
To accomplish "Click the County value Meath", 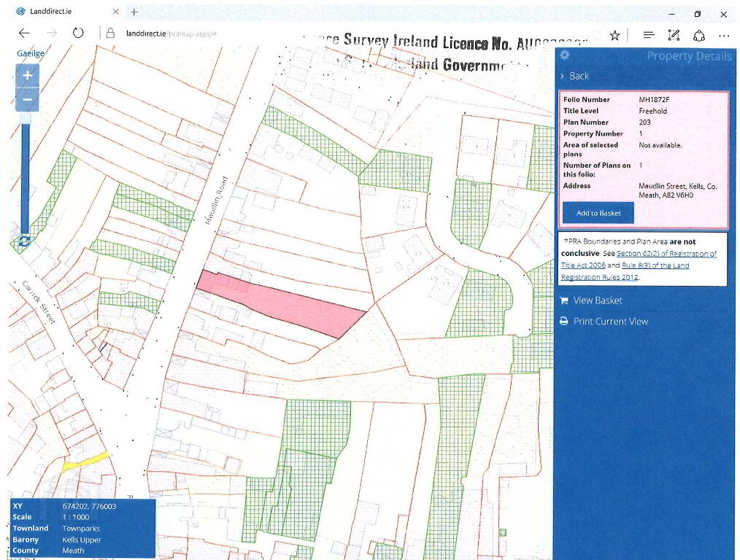I will [73, 551].
